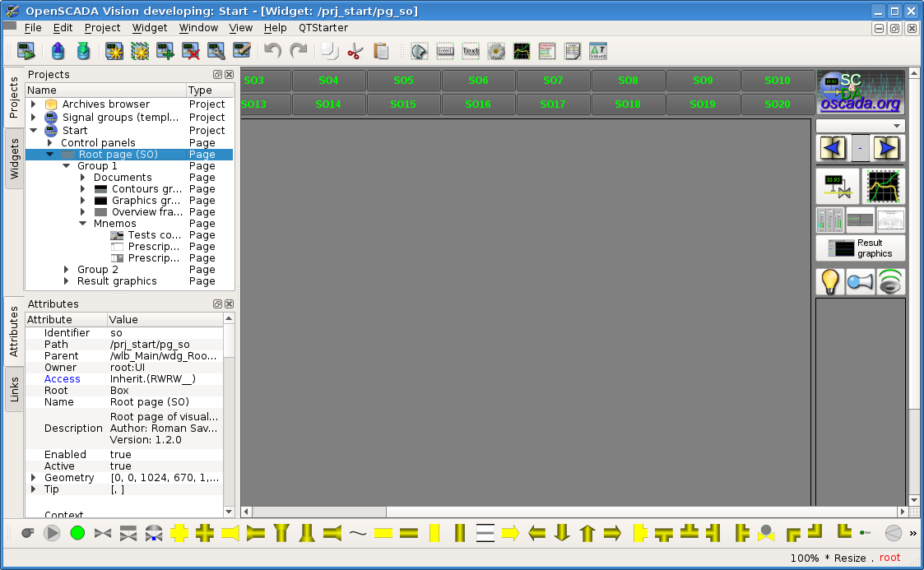Expand the Archives browser project

(x=34, y=104)
